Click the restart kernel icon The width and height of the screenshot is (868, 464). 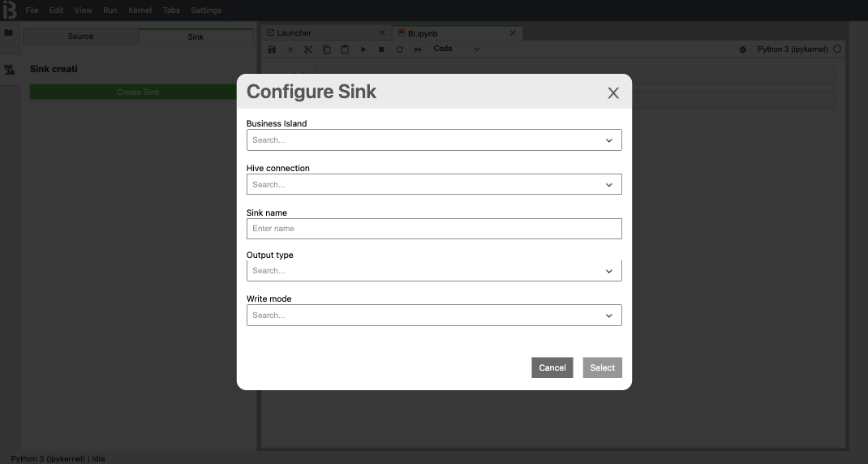click(399, 49)
